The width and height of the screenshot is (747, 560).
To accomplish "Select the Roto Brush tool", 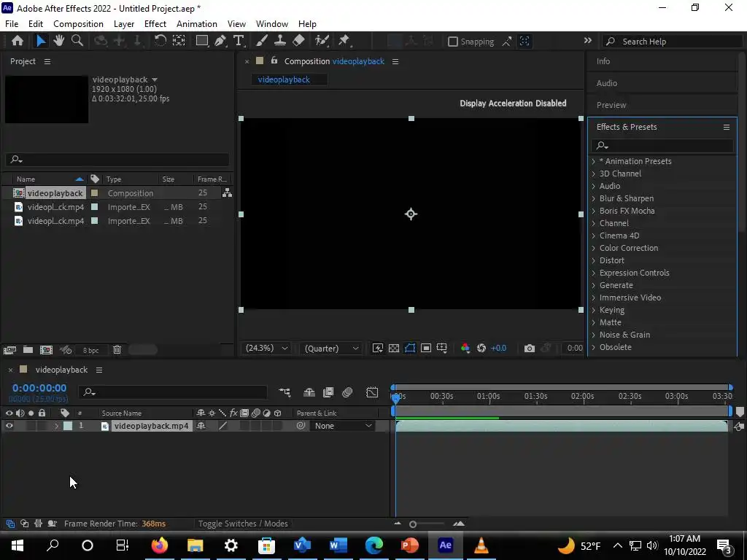I will click(x=322, y=41).
